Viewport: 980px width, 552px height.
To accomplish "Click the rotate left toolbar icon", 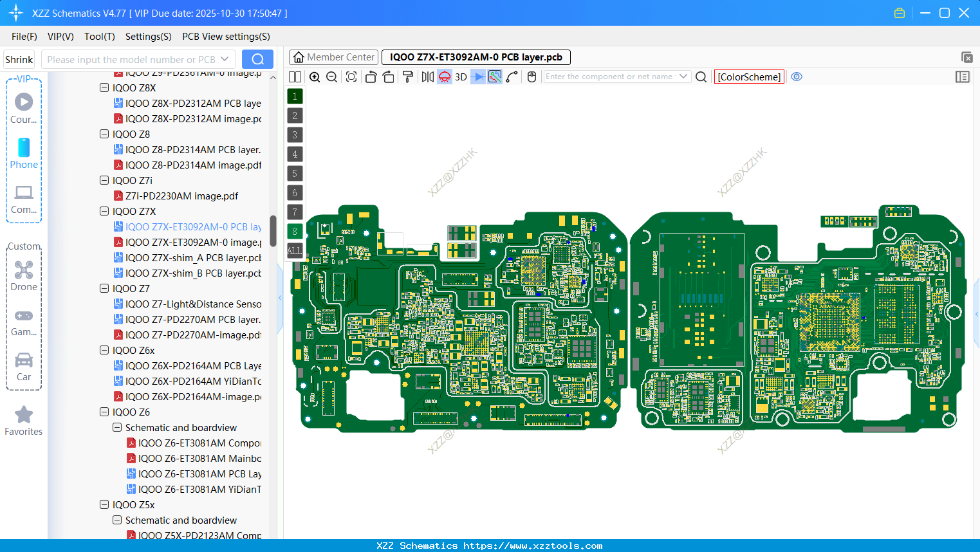I will click(371, 77).
